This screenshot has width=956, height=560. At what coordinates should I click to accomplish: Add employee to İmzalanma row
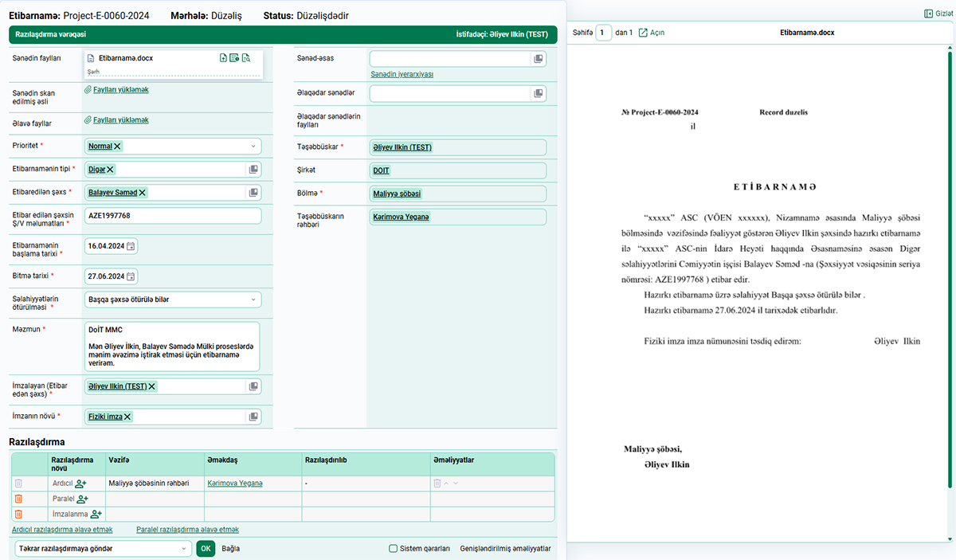point(96,515)
